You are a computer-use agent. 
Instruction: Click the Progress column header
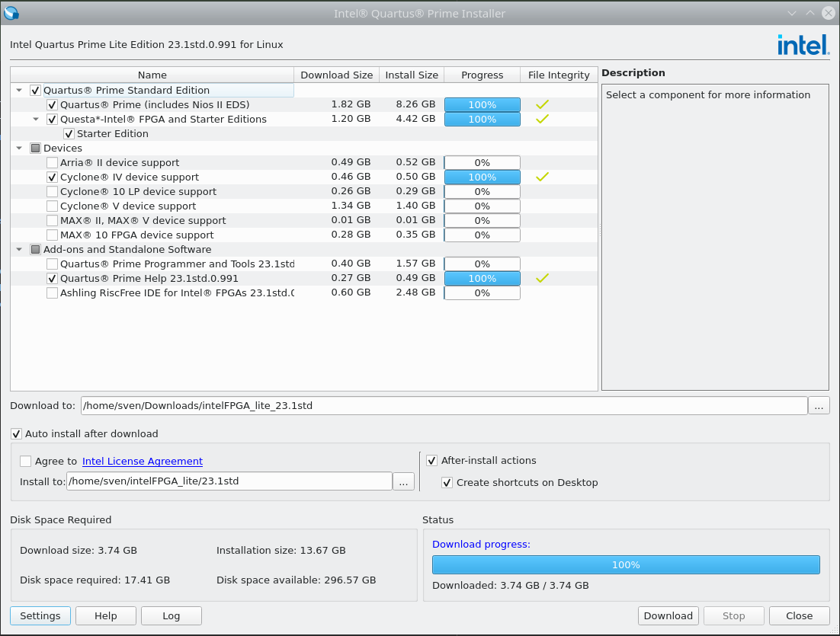pyautogui.click(x=483, y=75)
